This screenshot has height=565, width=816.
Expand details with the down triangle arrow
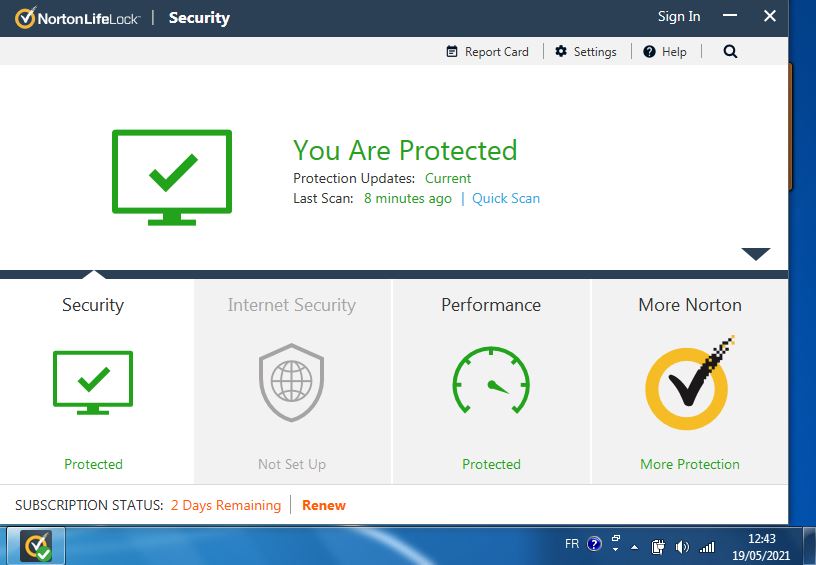pos(756,254)
